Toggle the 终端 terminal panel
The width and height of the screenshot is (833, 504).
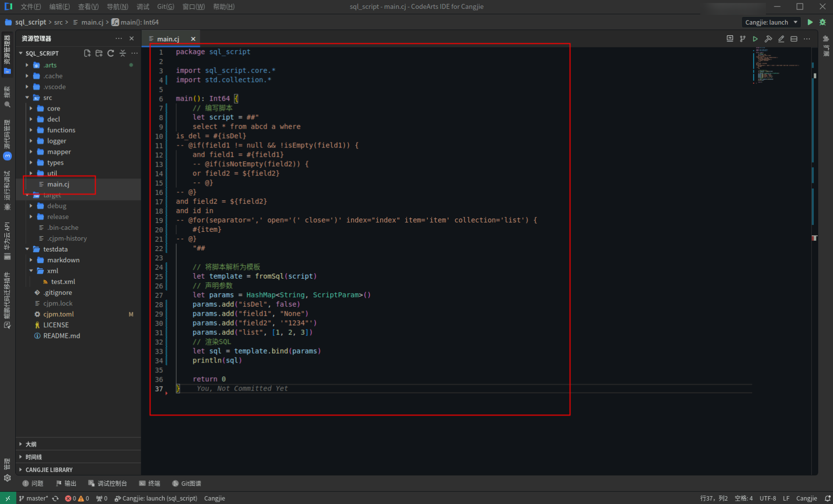click(150, 483)
